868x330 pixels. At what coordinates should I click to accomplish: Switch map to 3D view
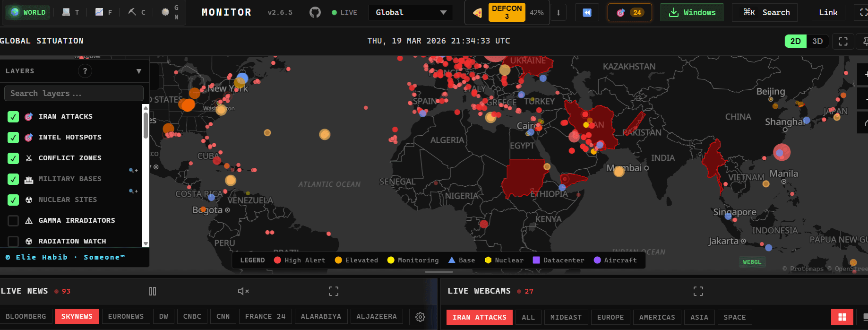coord(817,41)
